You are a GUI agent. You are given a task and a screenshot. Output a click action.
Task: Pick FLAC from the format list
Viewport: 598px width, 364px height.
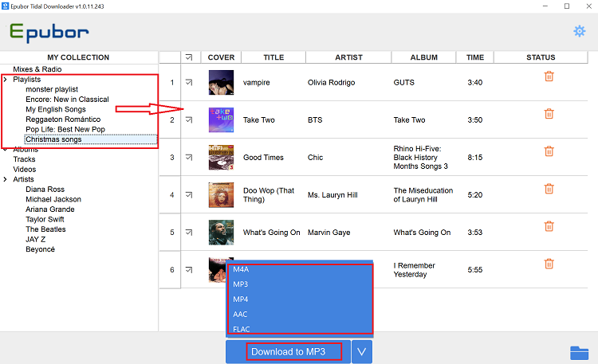pos(299,328)
